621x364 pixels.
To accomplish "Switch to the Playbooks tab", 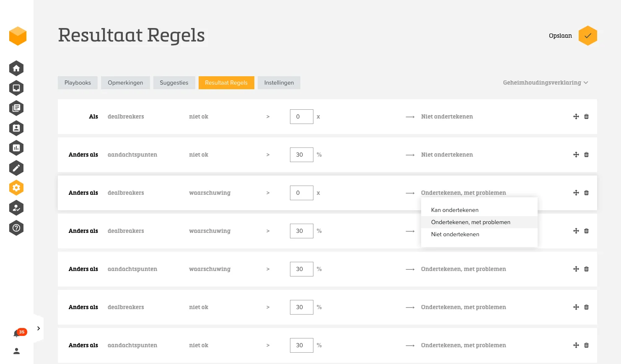I will click(x=78, y=83).
